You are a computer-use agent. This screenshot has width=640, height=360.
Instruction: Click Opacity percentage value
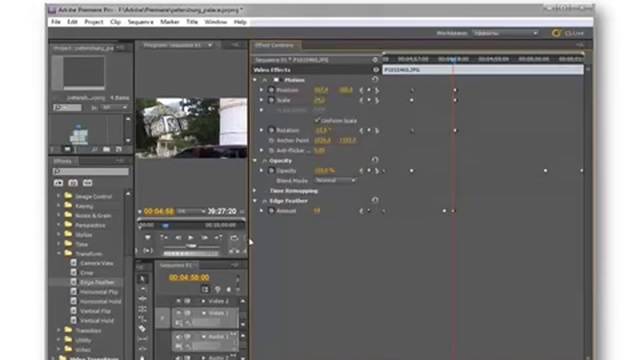(325, 171)
